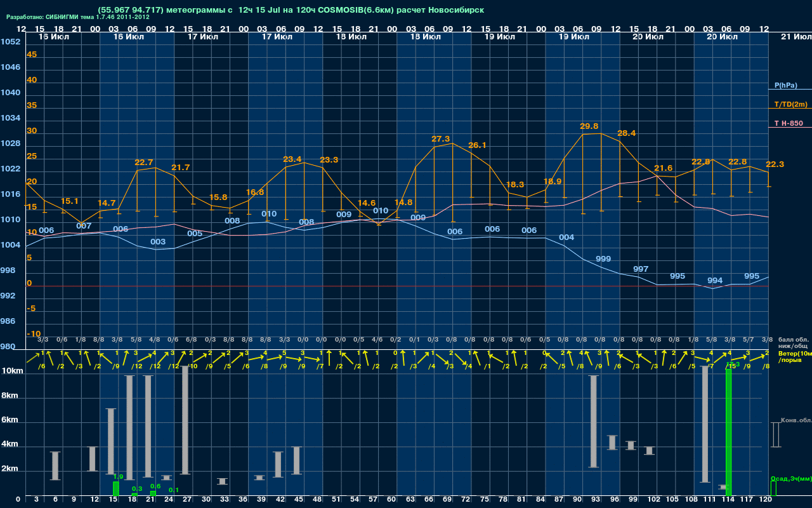
Task: Click forecast hour 93 on bottom axis
Action: coord(595,500)
